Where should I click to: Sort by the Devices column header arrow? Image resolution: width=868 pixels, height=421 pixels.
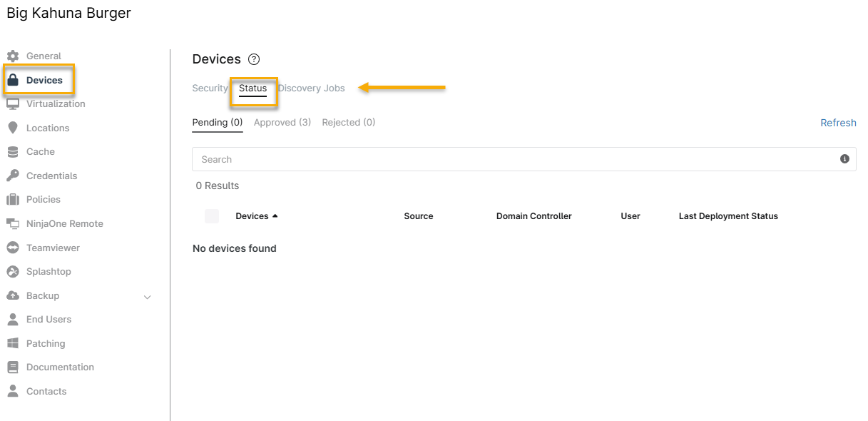(275, 216)
